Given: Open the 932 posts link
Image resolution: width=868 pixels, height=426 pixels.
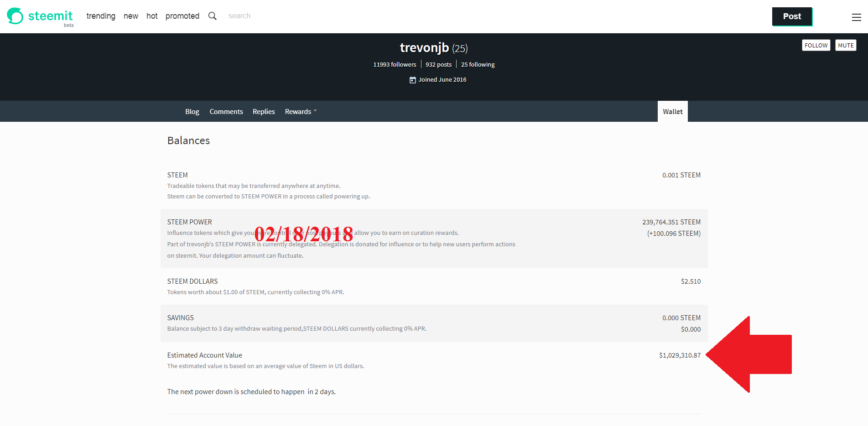Looking at the screenshot, I should click(x=438, y=64).
